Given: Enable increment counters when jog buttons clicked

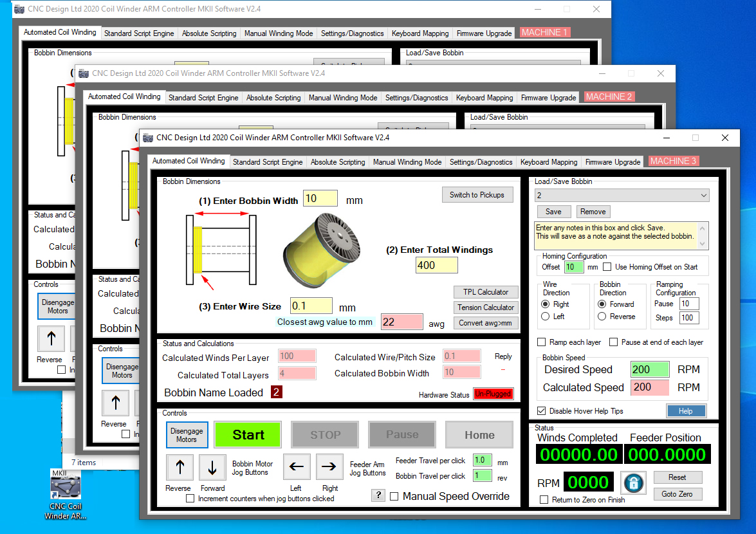Looking at the screenshot, I should click(190, 499).
